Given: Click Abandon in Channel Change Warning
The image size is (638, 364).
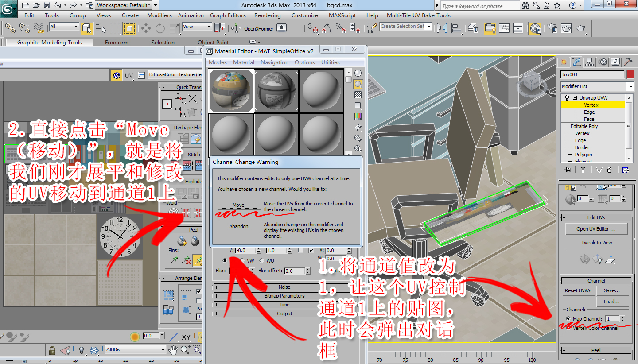Looking at the screenshot, I should coord(239,226).
